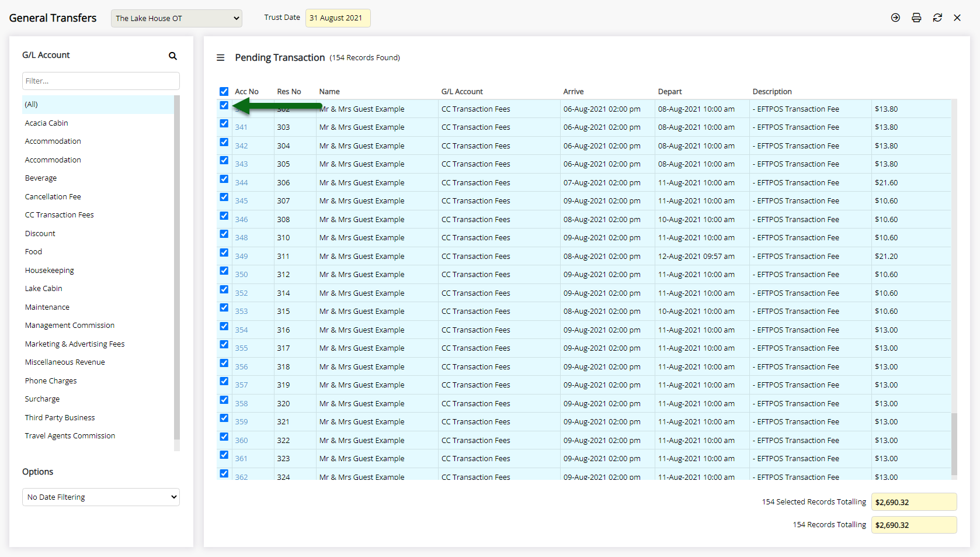This screenshot has width=980, height=557.
Task: Click the G/L Account search magnifier icon
Action: pos(173,56)
